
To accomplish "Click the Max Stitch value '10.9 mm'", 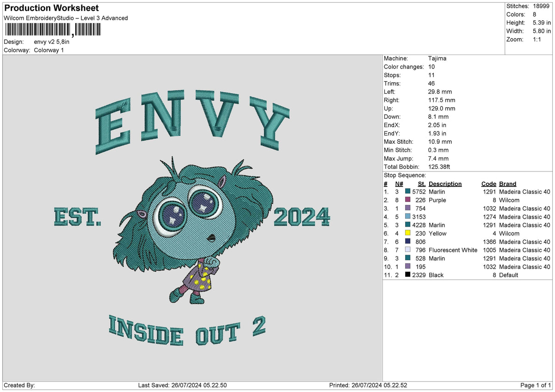I will [x=440, y=142].
